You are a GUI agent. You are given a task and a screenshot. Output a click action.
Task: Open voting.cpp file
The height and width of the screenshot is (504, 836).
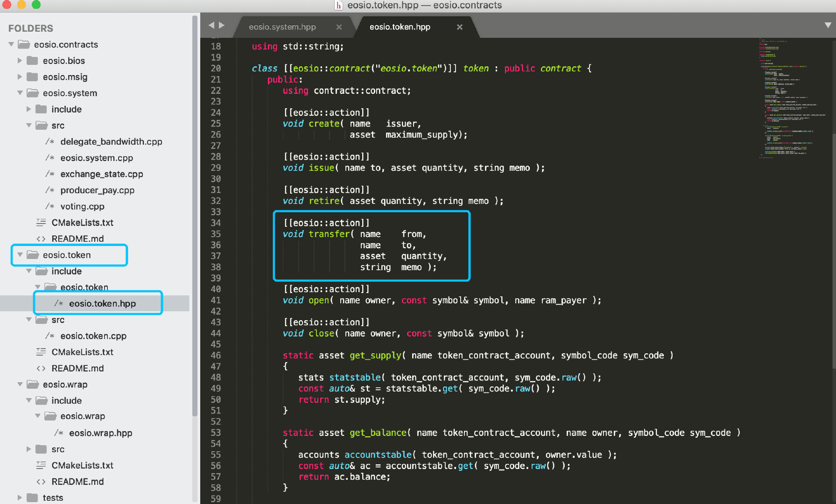click(x=82, y=206)
